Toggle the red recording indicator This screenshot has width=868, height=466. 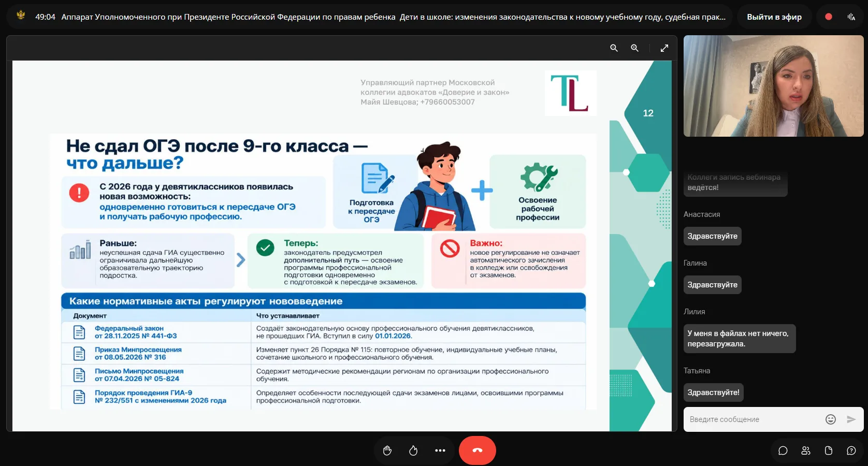[x=829, y=17]
